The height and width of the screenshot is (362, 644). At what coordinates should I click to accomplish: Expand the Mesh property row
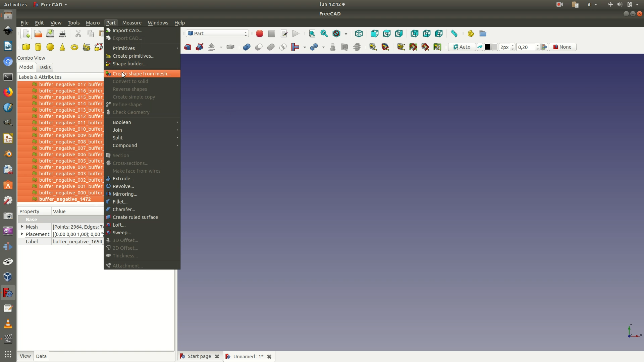(22, 227)
